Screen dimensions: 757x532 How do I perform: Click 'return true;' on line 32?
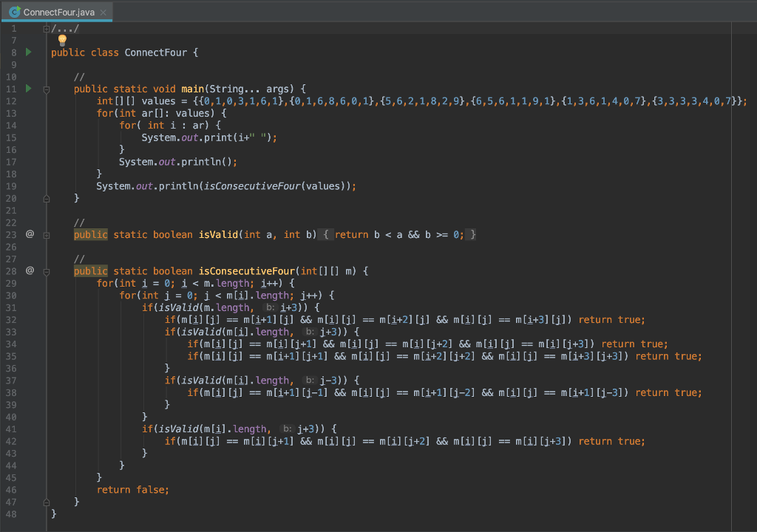pyautogui.click(x=611, y=320)
